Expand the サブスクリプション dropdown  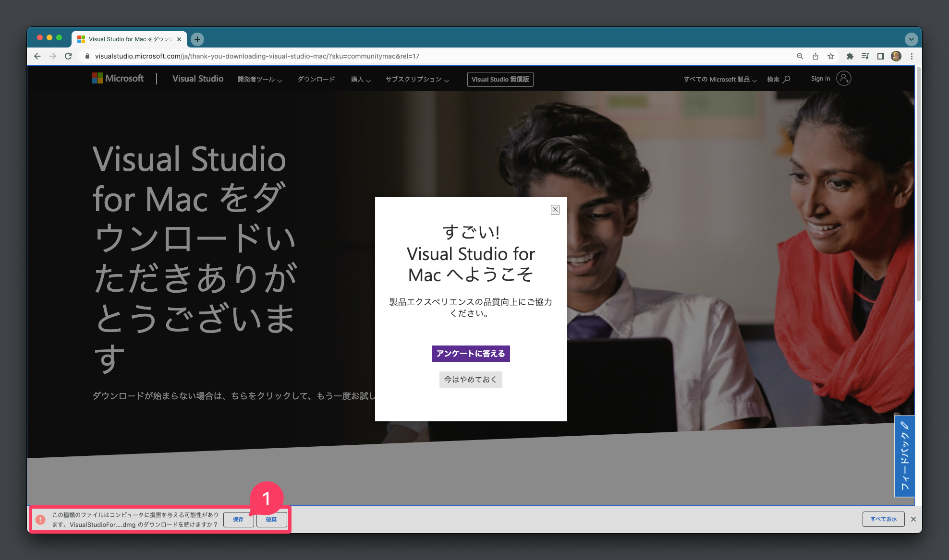coord(417,79)
